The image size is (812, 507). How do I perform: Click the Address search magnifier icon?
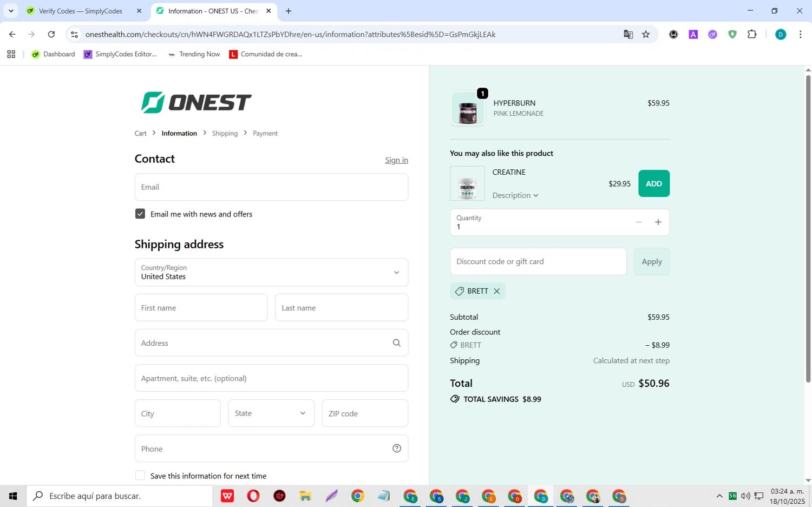pyautogui.click(x=396, y=343)
